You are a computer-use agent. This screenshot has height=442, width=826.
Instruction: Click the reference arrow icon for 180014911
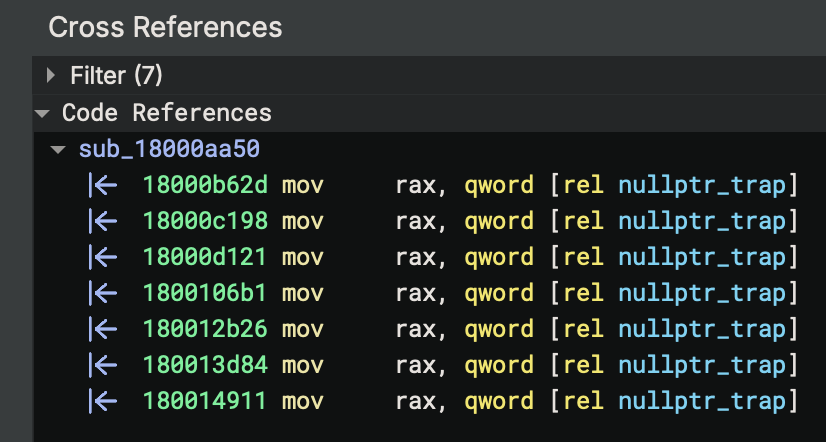tap(103, 401)
